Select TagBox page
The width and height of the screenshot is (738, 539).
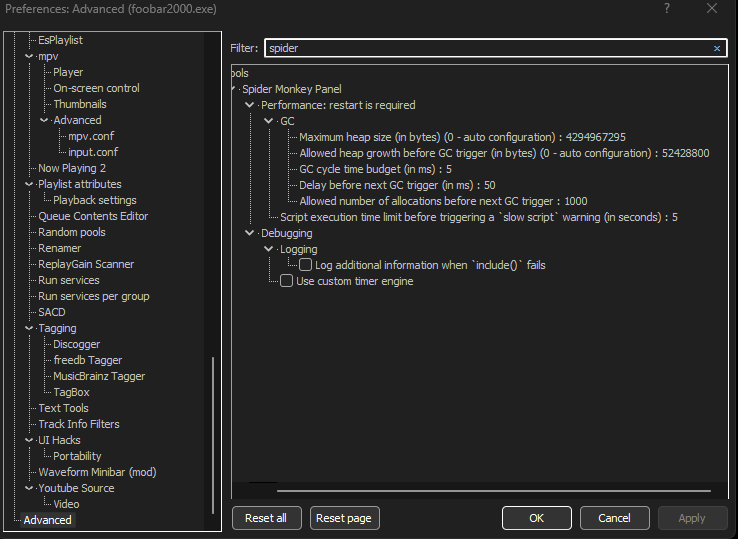pos(72,393)
